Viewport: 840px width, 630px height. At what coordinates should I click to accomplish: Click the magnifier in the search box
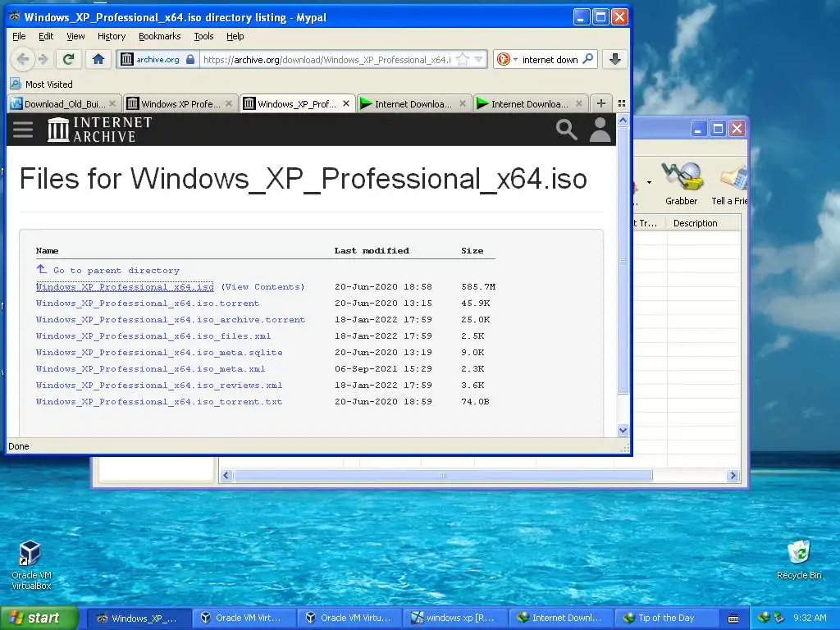click(587, 59)
